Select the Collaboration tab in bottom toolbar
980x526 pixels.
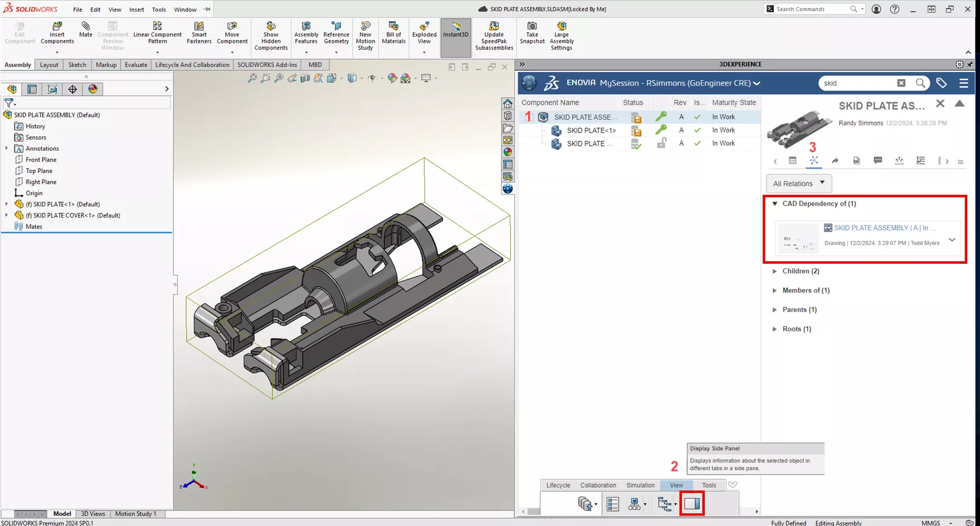[598, 485]
